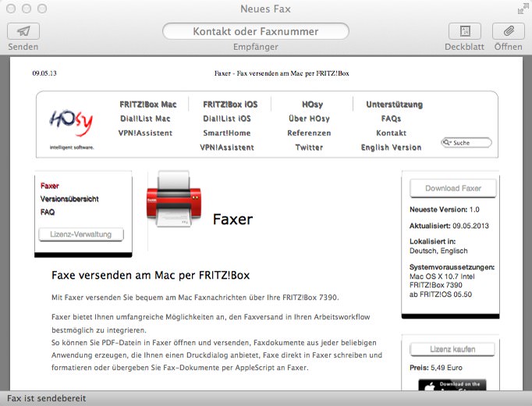Select Faxer in the sidebar

click(50, 186)
